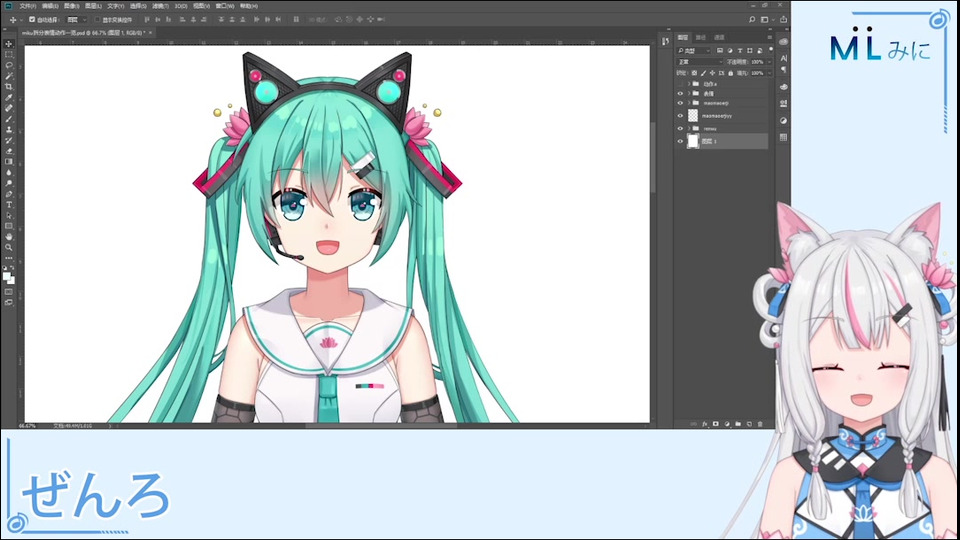
Task: Click the add layer mask icon
Action: (x=716, y=424)
